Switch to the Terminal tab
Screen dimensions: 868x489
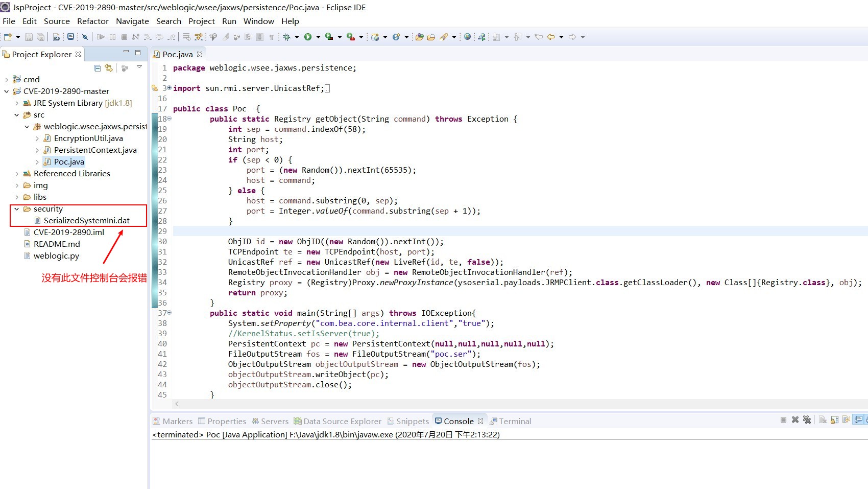511,421
